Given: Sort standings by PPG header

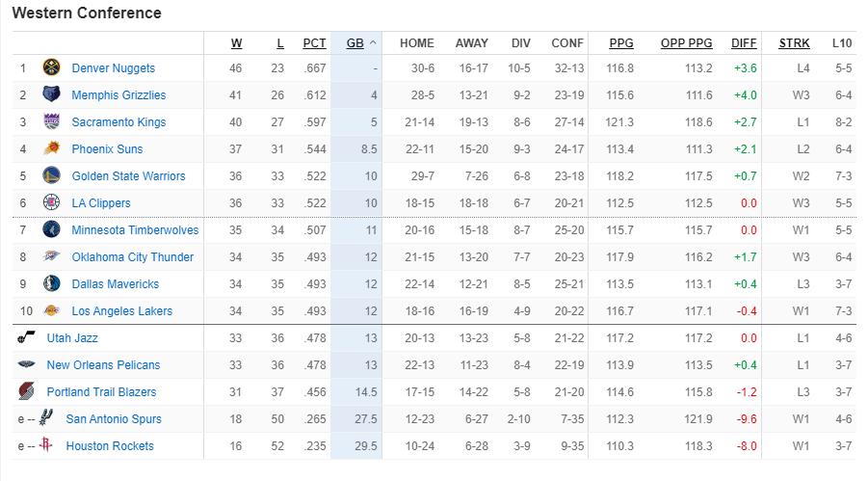Looking at the screenshot, I should (621, 43).
